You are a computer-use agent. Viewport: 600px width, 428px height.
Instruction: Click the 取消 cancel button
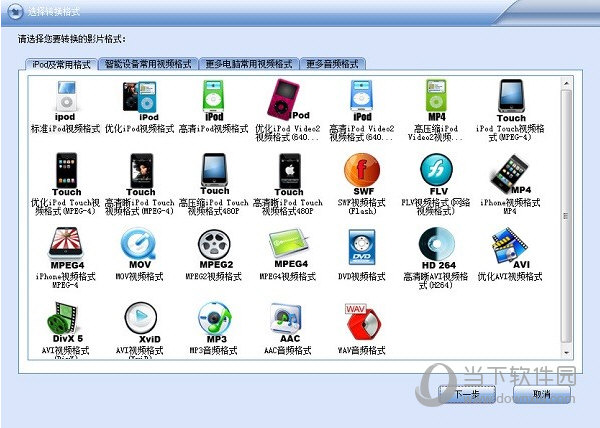tap(541, 394)
